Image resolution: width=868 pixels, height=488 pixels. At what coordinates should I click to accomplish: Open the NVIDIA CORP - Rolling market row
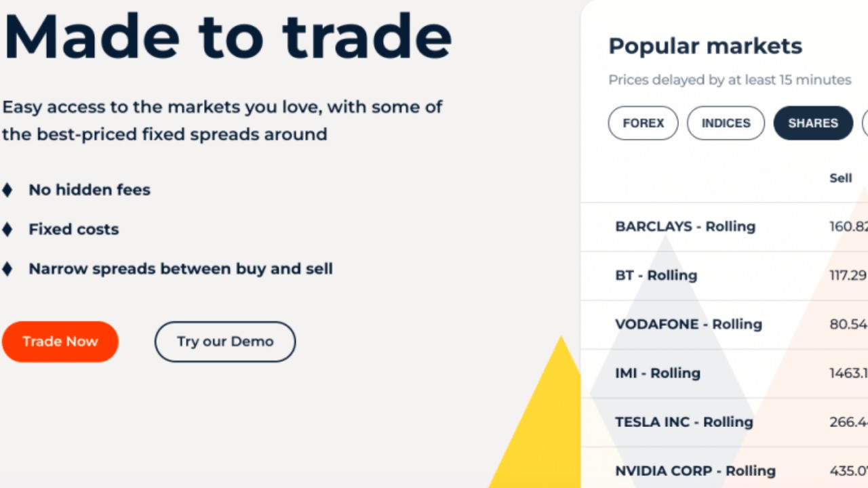pyautogui.click(x=695, y=470)
